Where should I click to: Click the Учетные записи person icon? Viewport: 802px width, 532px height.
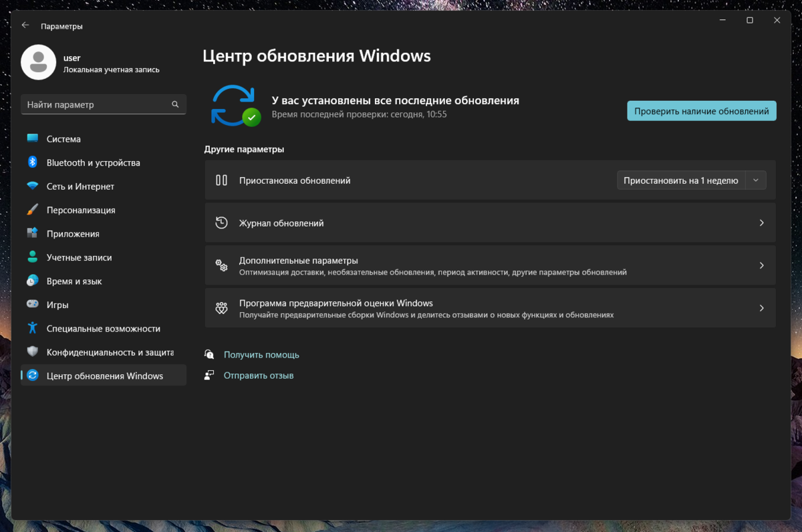[33, 257]
